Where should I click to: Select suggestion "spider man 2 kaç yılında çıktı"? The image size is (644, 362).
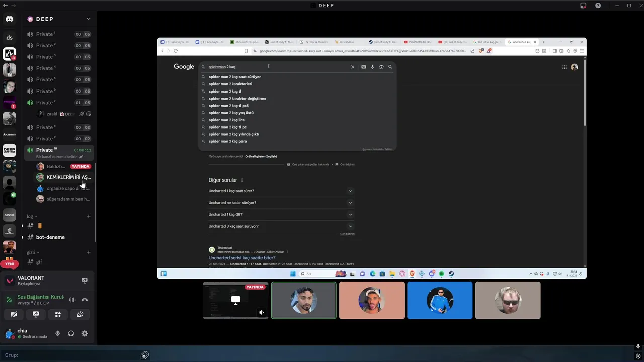tap(234, 134)
